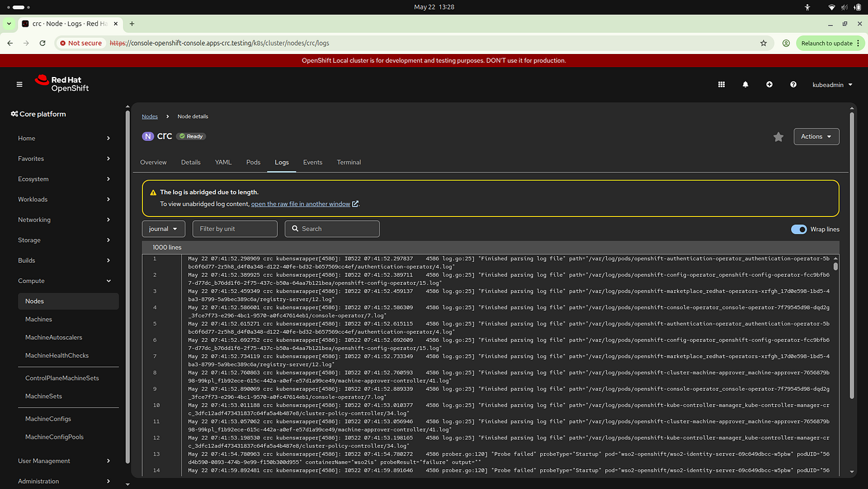Click the volume indicator in top bar
868x489 pixels.
click(844, 7)
